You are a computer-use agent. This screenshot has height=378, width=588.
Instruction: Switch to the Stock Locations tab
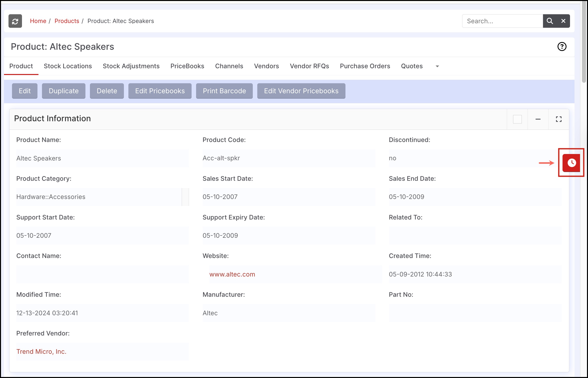tap(68, 66)
